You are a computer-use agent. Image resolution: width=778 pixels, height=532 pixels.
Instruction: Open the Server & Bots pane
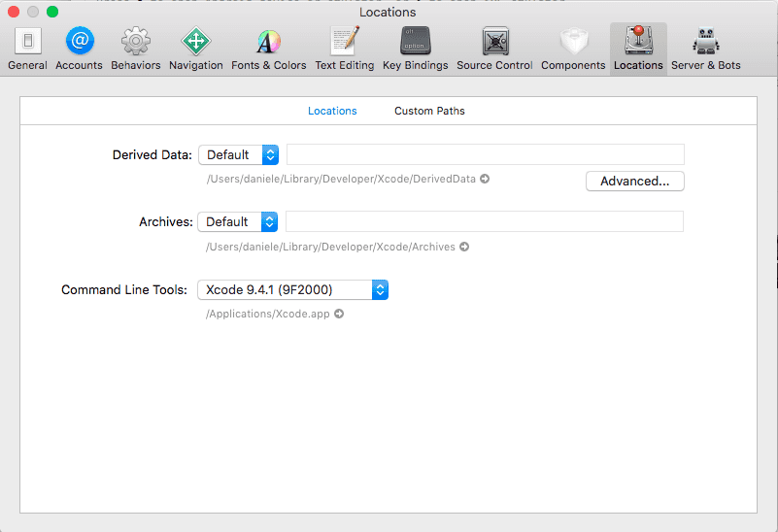click(x=705, y=49)
